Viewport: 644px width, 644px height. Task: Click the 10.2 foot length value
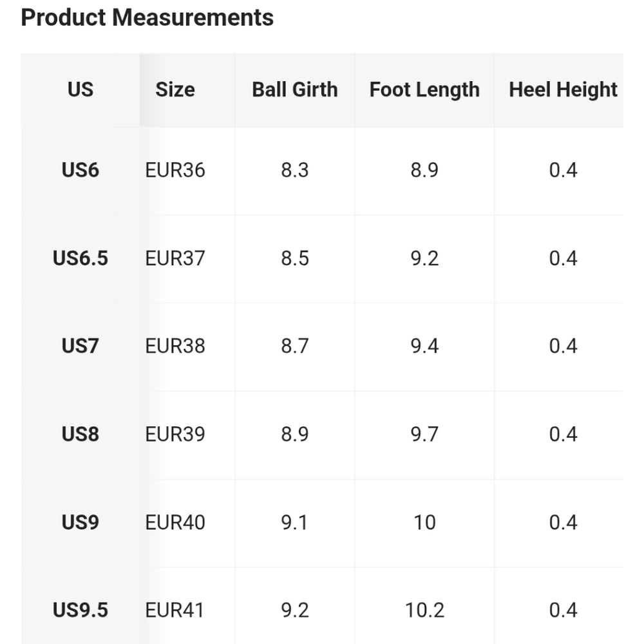[x=424, y=610]
